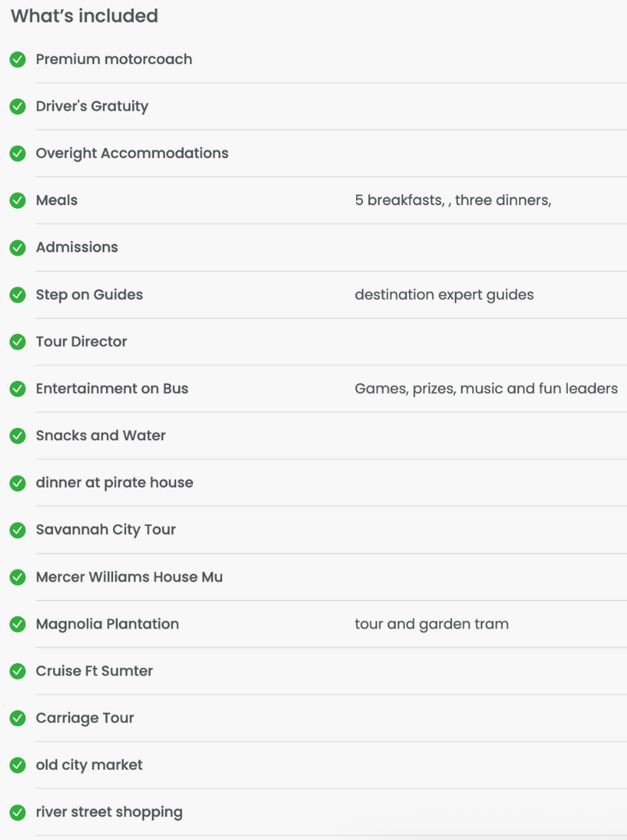
Task: Click the green check for Snacks and Water
Action: click(18, 436)
